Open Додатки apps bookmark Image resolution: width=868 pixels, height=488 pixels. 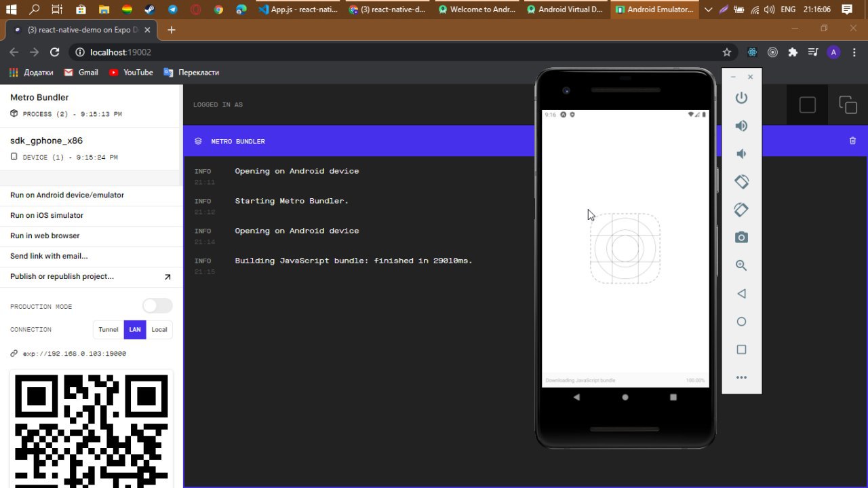pyautogui.click(x=31, y=72)
